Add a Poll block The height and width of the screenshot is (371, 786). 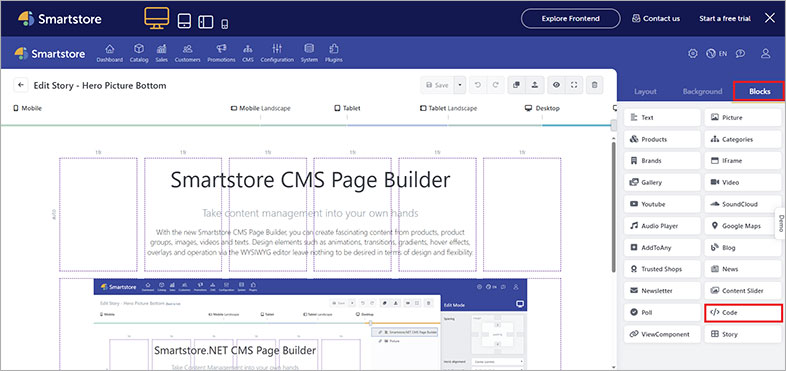(x=662, y=312)
